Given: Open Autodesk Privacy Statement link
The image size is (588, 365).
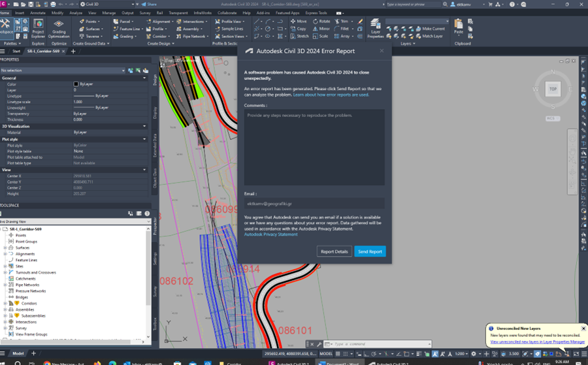Looking at the screenshot, I should (x=270, y=234).
